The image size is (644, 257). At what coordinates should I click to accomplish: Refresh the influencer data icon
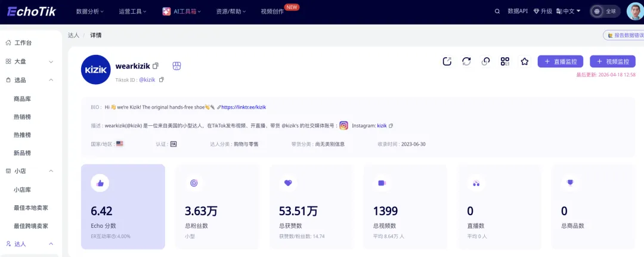466,61
